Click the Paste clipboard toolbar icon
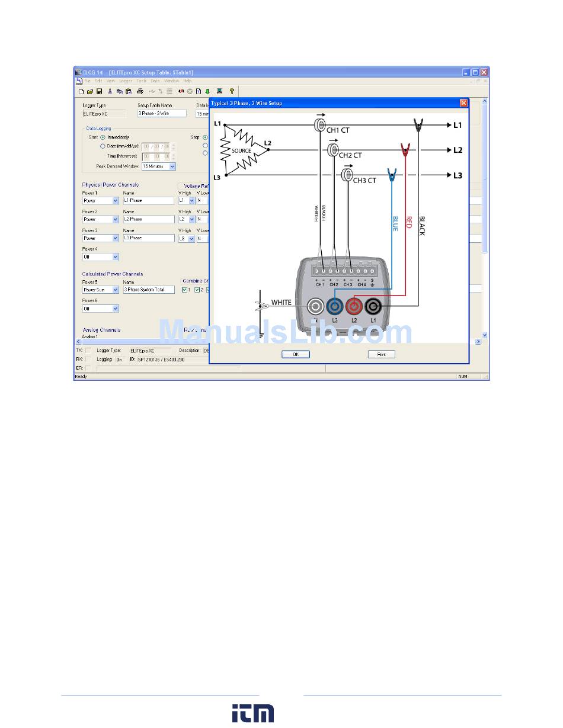The height and width of the screenshot is (728, 563). coord(128,92)
